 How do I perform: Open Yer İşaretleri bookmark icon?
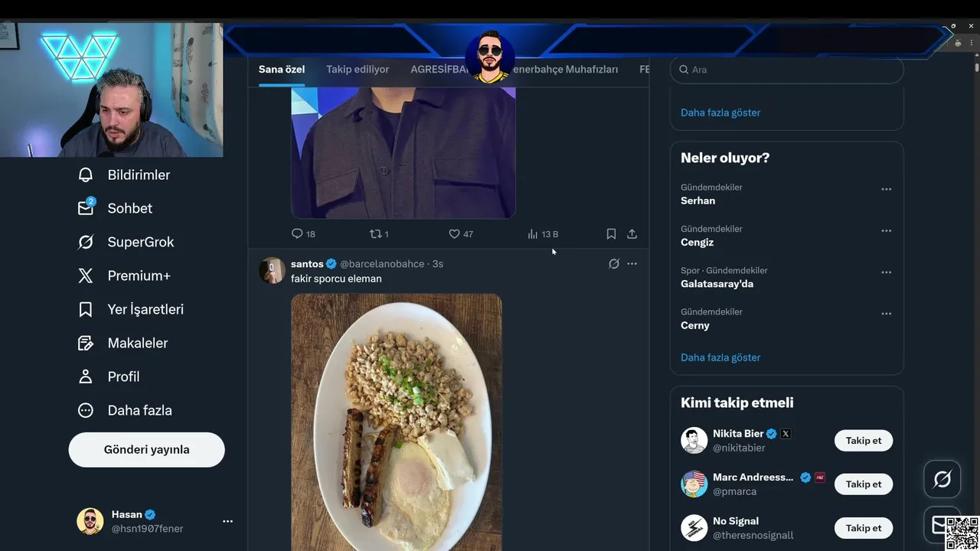click(86, 309)
